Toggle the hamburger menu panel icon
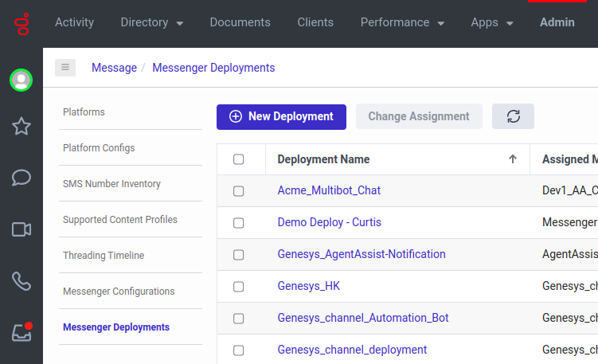This screenshot has width=598, height=364. coord(65,68)
